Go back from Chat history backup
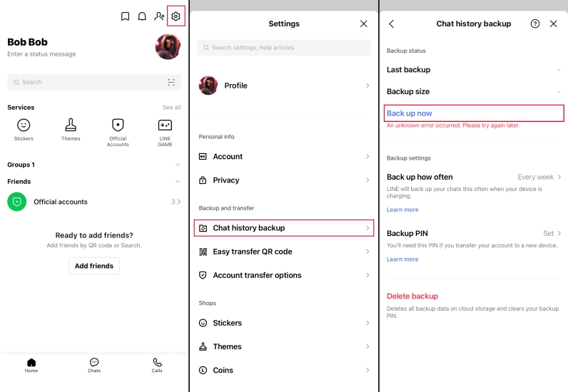568x392 pixels. pos(391,24)
